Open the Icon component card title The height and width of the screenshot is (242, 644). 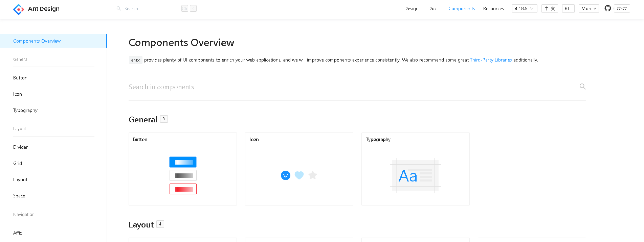point(254,139)
